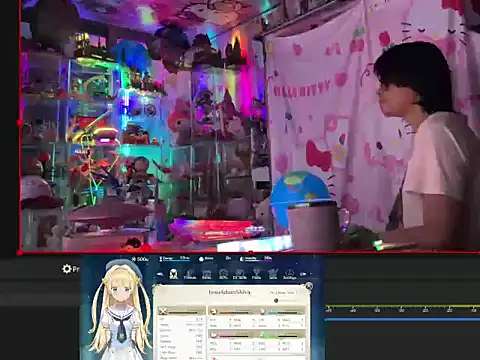Click the left-middle red resize handle
This screenshot has height=360, width=480.
[19, 123]
